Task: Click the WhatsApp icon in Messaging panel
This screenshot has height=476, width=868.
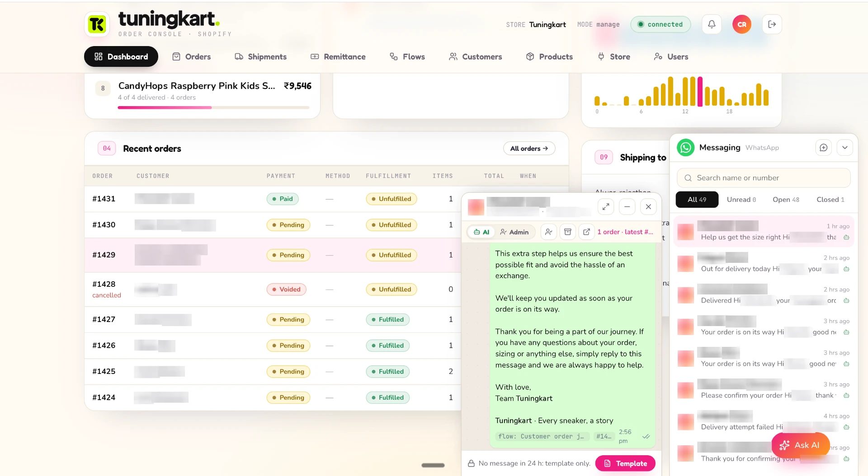Action: coord(685,148)
